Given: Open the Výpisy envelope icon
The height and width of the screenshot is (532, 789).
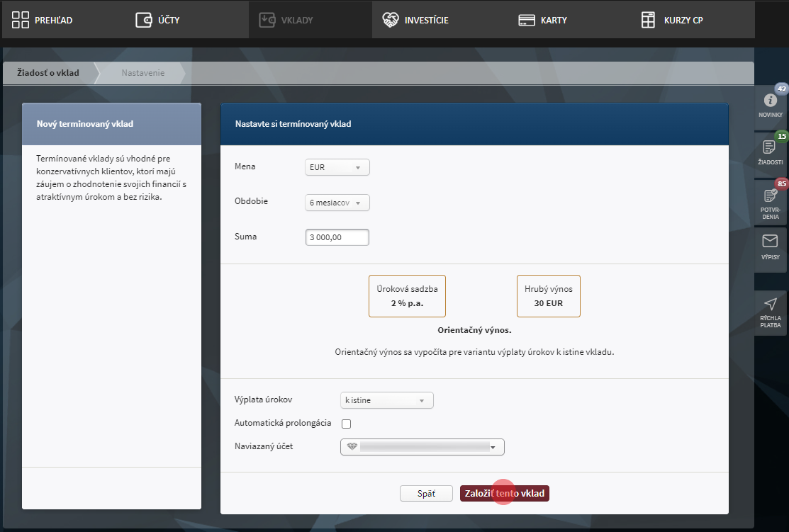Looking at the screenshot, I should (x=770, y=242).
